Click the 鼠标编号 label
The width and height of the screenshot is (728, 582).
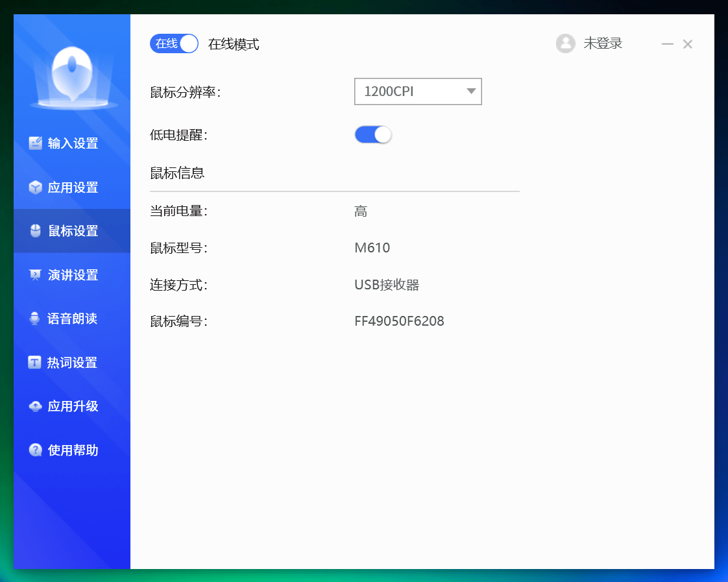178,321
